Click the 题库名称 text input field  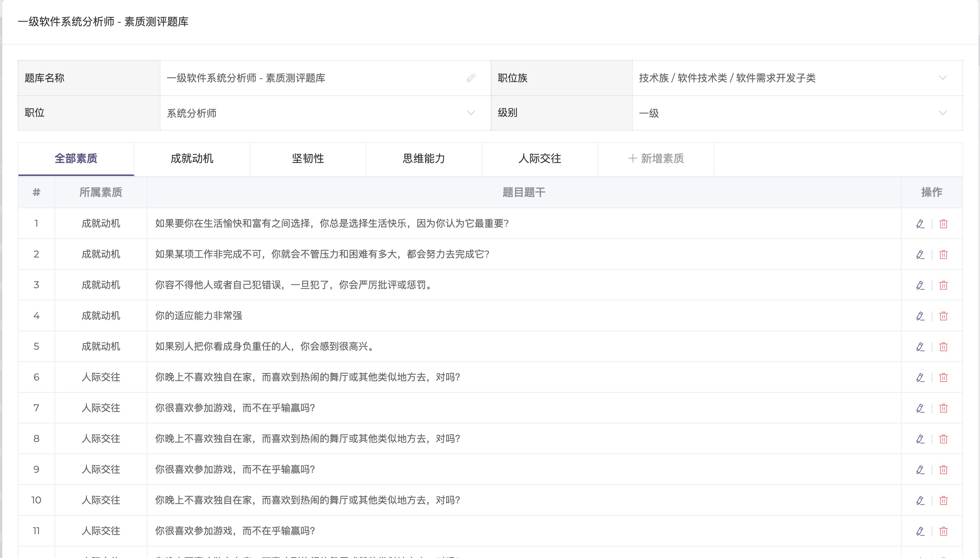(307, 78)
